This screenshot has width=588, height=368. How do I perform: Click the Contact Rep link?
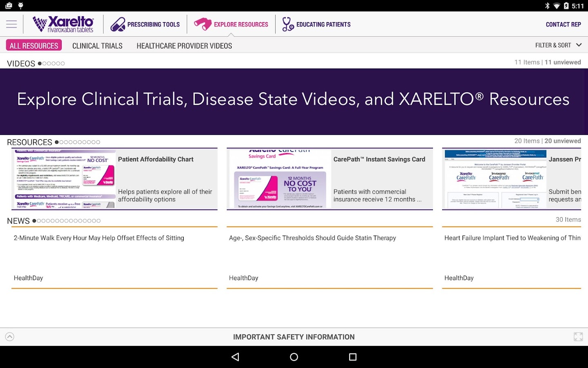tap(563, 25)
